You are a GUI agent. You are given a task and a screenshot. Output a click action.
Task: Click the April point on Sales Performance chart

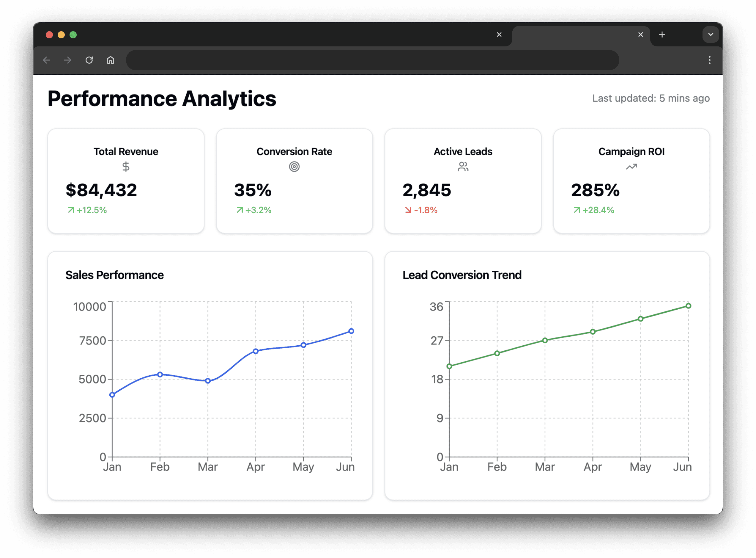coord(256,351)
